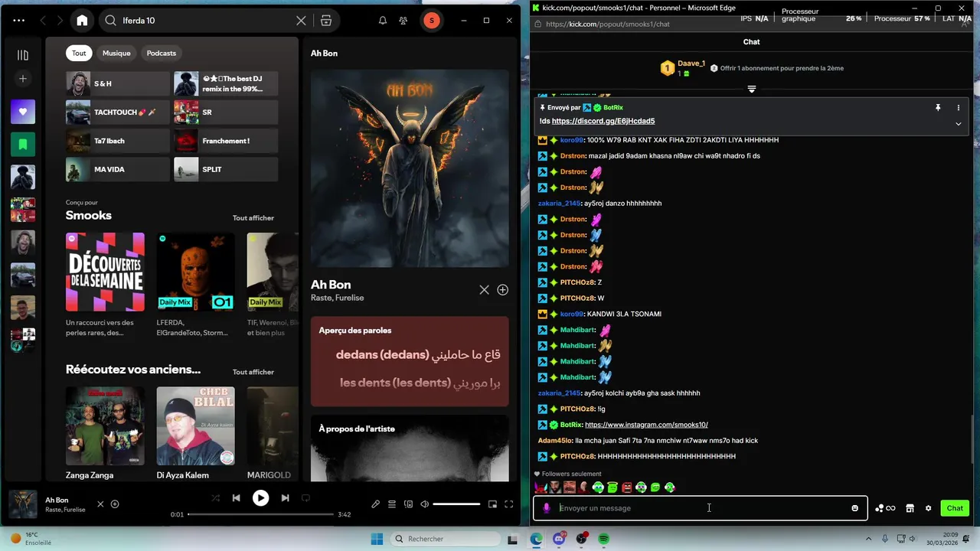Adjust the Spotify volume slider

click(456, 504)
